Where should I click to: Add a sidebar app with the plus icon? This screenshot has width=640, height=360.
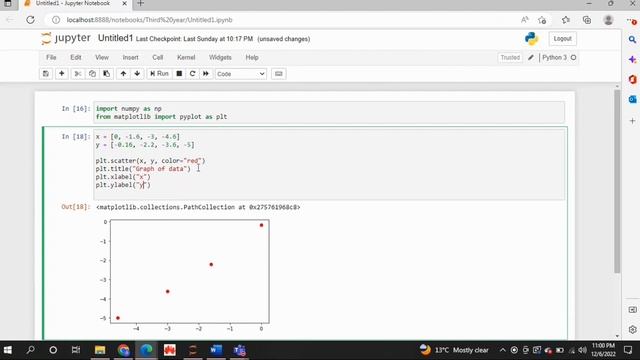pos(632,121)
